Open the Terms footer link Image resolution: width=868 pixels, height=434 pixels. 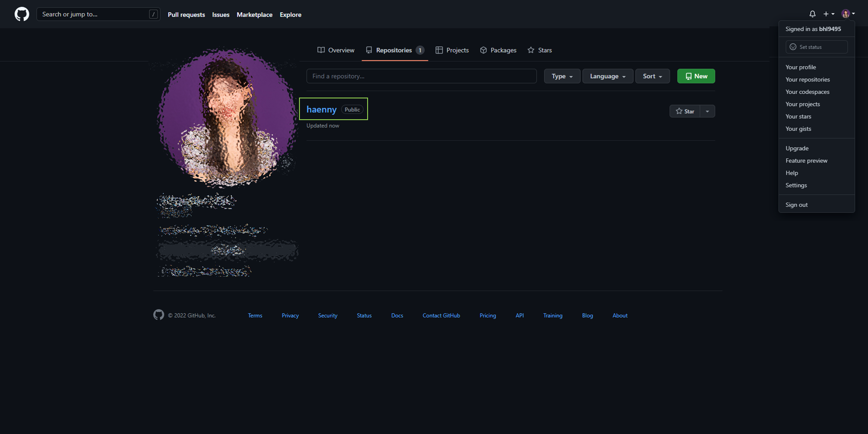point(255,316)
